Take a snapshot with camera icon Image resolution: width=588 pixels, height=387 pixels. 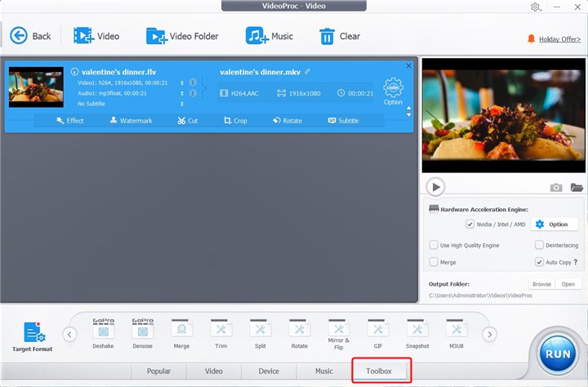coord(556,187)
